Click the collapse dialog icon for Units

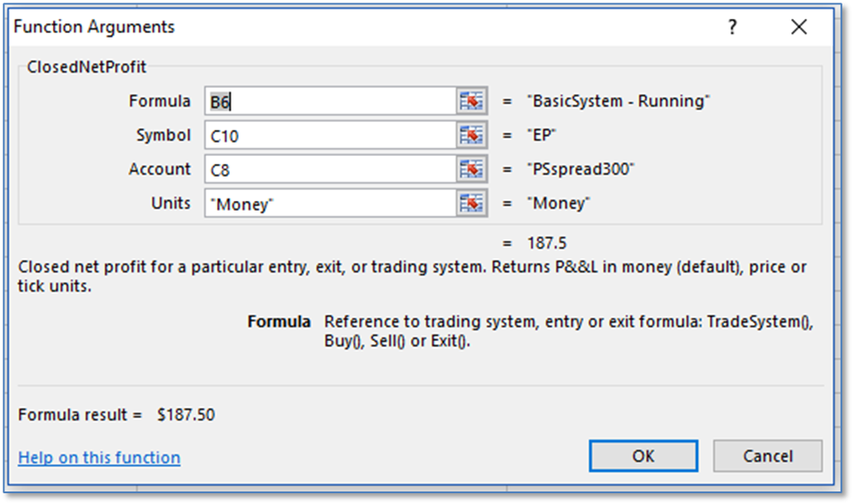pyautogui.click(x=471, y=204)
